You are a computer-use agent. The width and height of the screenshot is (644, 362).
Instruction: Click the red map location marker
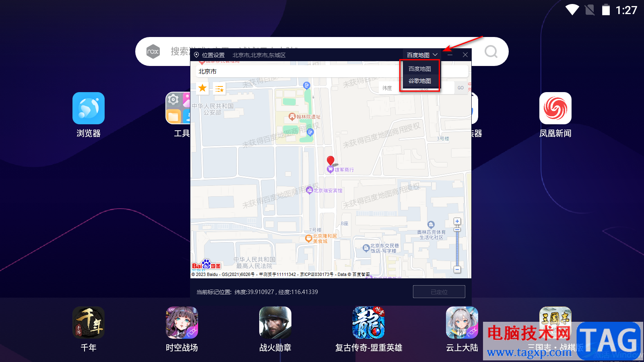tap(330, 160)
